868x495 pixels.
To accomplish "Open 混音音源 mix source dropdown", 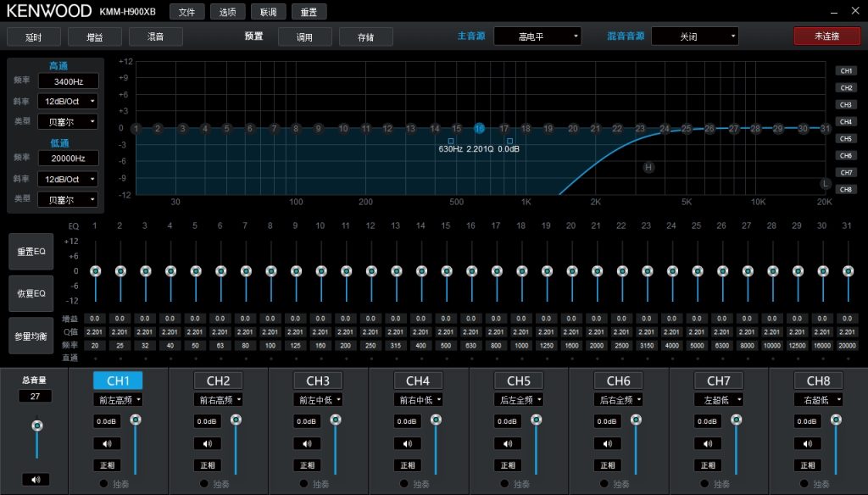I will 695,36.
